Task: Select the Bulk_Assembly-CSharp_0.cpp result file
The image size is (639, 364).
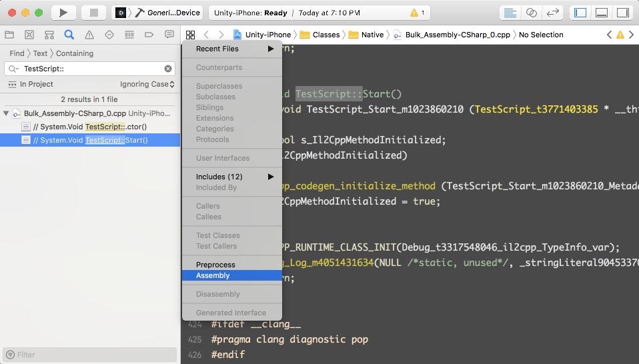Action: (89, 113)
